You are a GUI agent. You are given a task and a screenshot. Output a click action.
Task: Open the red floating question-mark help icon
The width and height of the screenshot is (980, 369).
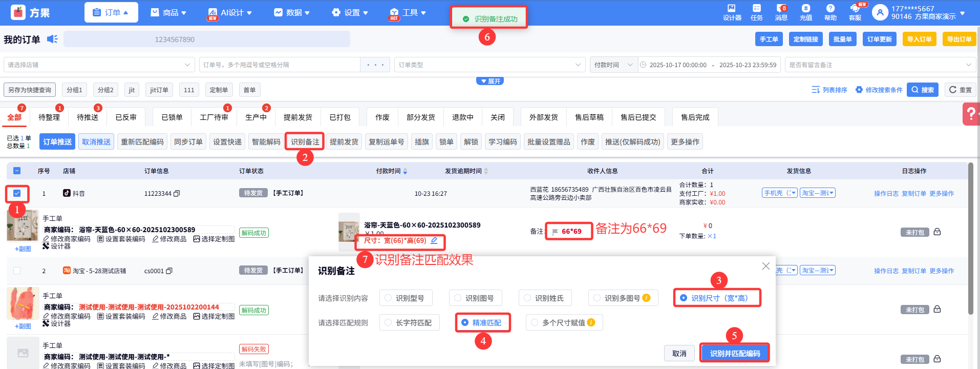point(971,114)
